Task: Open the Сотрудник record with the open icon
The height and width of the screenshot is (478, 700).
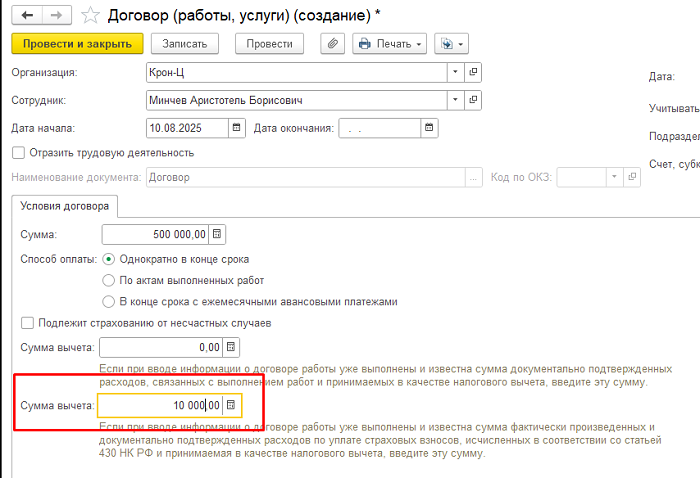Action: point(473,100)
